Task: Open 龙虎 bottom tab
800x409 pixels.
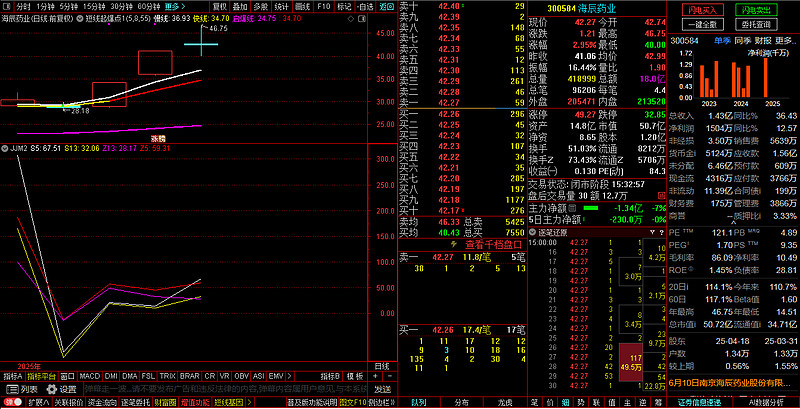Action: pyautogui.click(x=506, y=403)
